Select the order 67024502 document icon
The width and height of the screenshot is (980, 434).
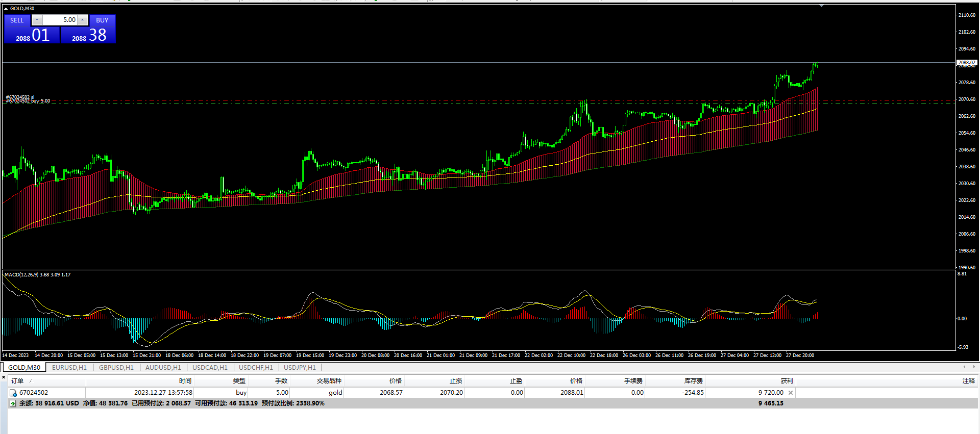pyautogui.click(x=13, y=393)
